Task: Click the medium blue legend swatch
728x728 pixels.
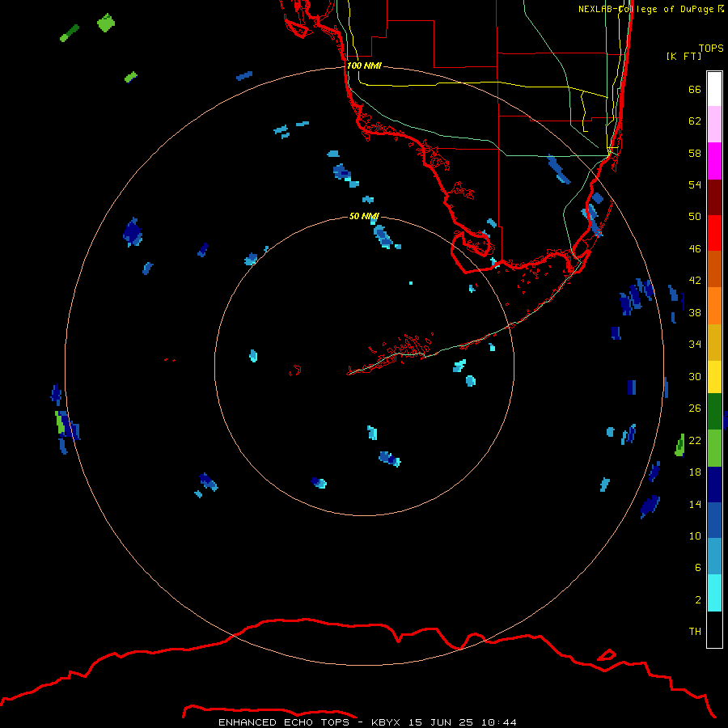Action: (714, 520)
